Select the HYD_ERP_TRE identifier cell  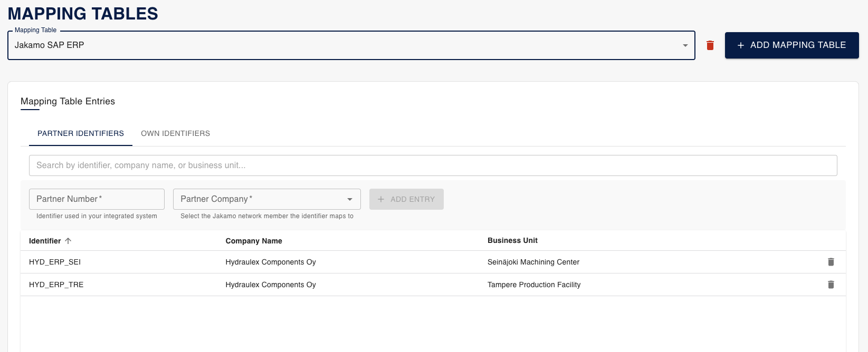click(56, 285)
